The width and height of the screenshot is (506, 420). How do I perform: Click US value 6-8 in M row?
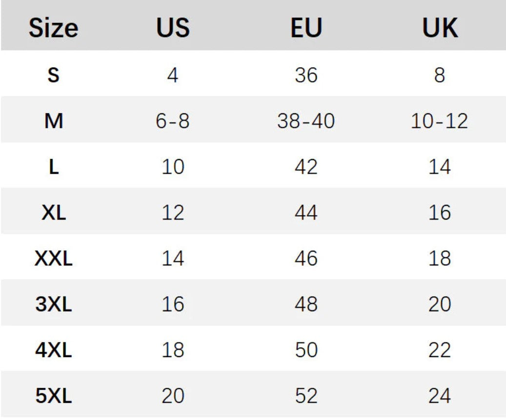173,121
